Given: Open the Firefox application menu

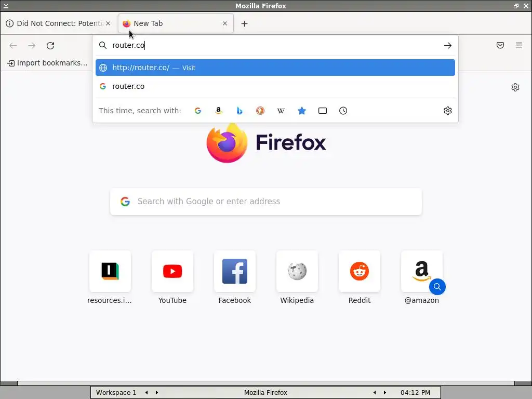Looking at the screenshot, I should click(x=519, y=45).
